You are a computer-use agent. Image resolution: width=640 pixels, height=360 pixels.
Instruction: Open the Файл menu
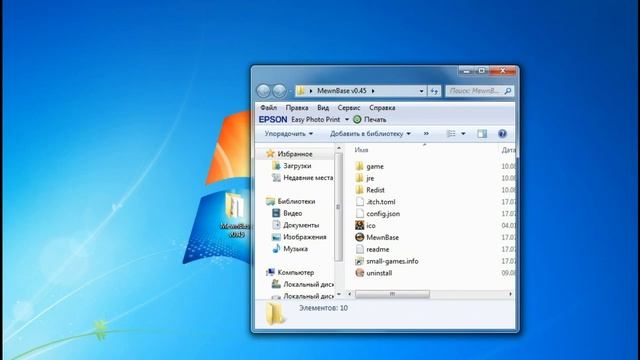click(268, 108)
